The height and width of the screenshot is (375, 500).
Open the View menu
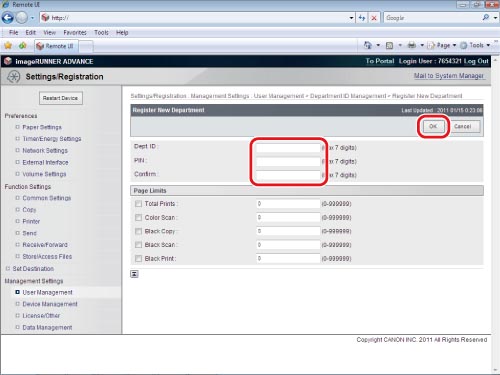49,32
